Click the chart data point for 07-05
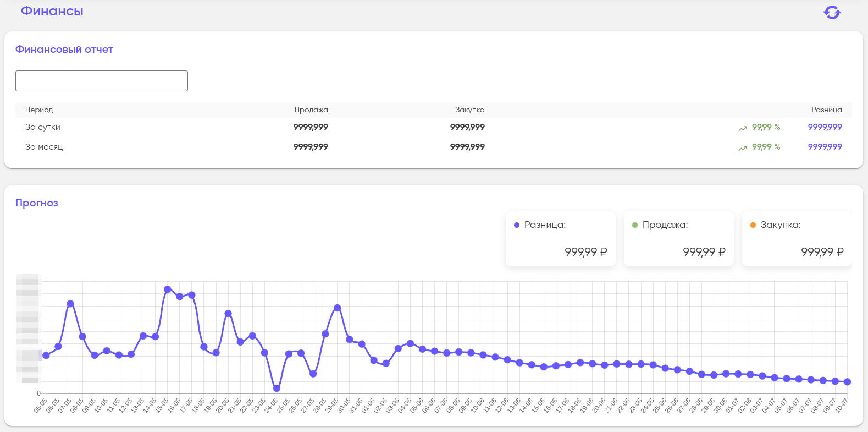The image size is (868, 432). [x=70, y=304]
